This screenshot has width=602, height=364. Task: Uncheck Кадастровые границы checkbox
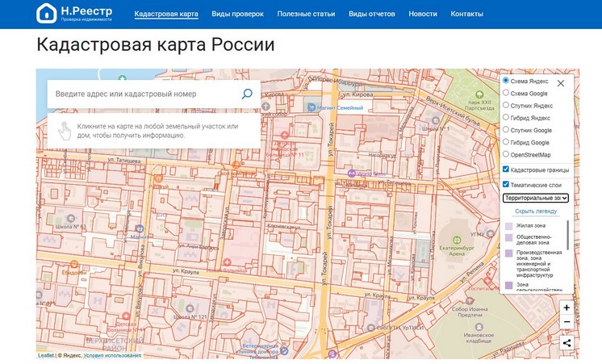[506, 169]
